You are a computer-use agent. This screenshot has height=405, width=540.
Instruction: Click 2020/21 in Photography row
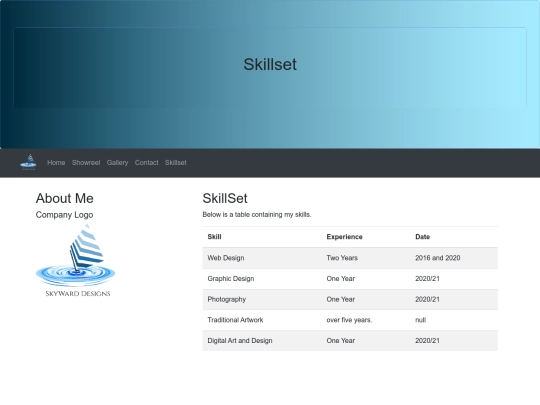point(454,299)
